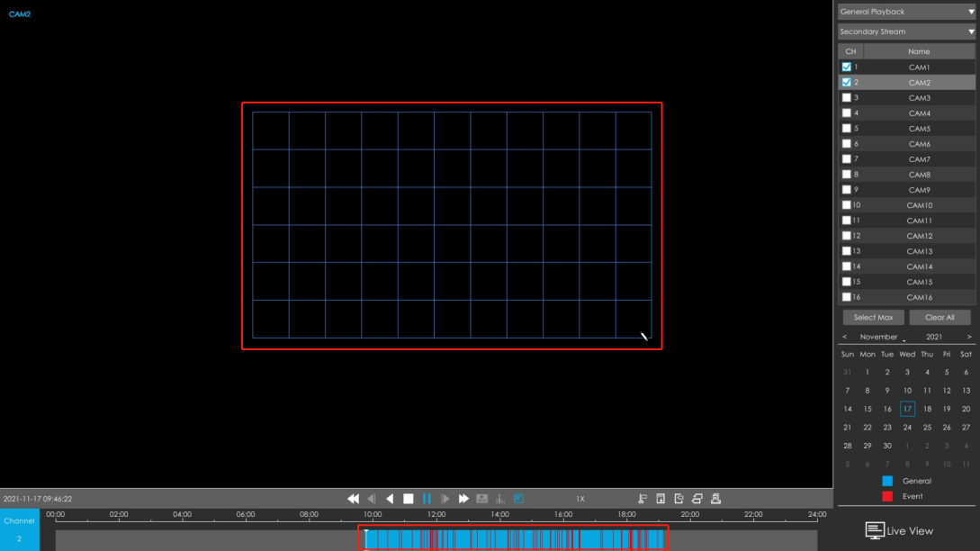Viewport: 980px width, 551px height.
Task: Open the November month selector
Action: pos(878,337)
